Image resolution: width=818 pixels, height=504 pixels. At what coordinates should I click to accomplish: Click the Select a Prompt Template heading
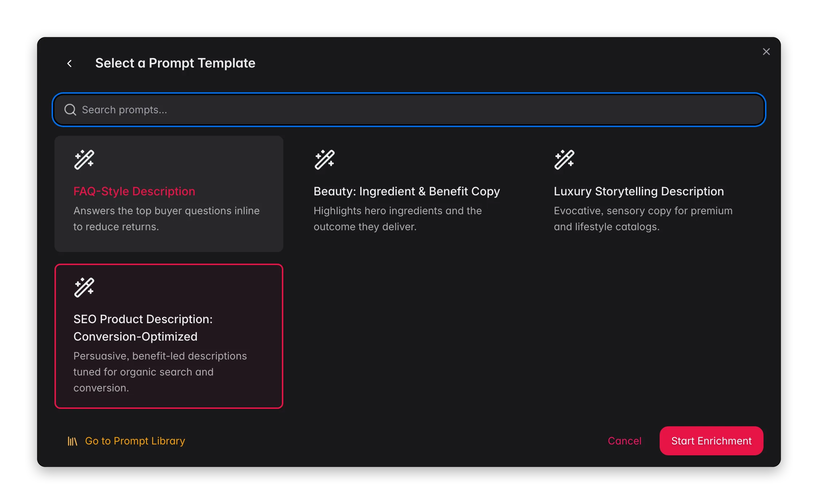tap(175, 63)
